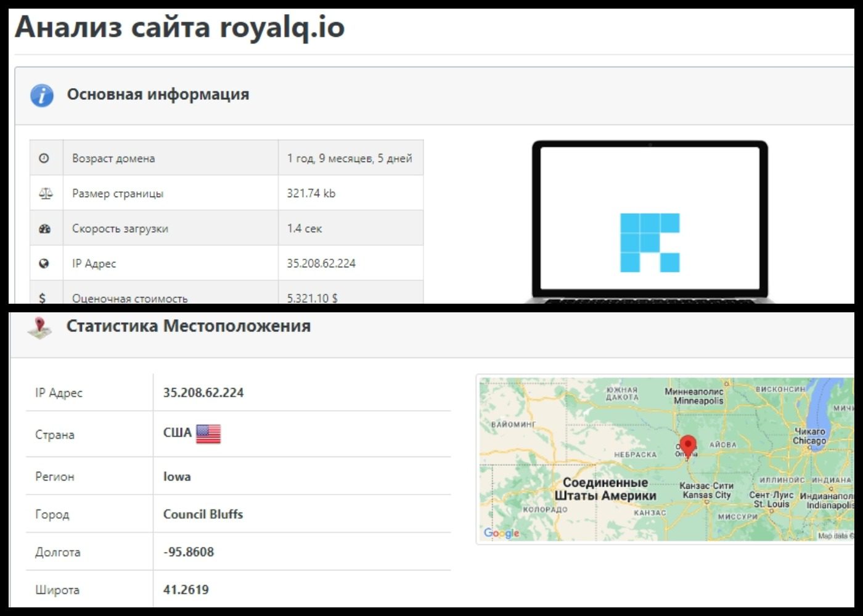Click the Статистика Местоположения heading

(189, 326)
